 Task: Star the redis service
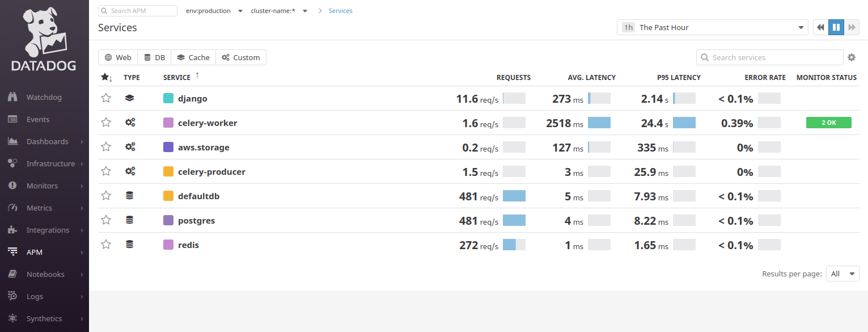(106, 245)
